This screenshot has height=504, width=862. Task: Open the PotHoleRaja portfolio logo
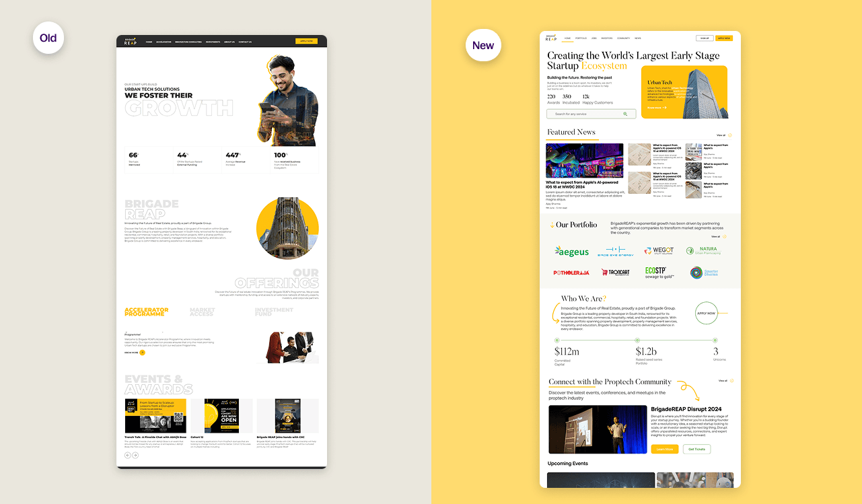(x=571, y=273)
